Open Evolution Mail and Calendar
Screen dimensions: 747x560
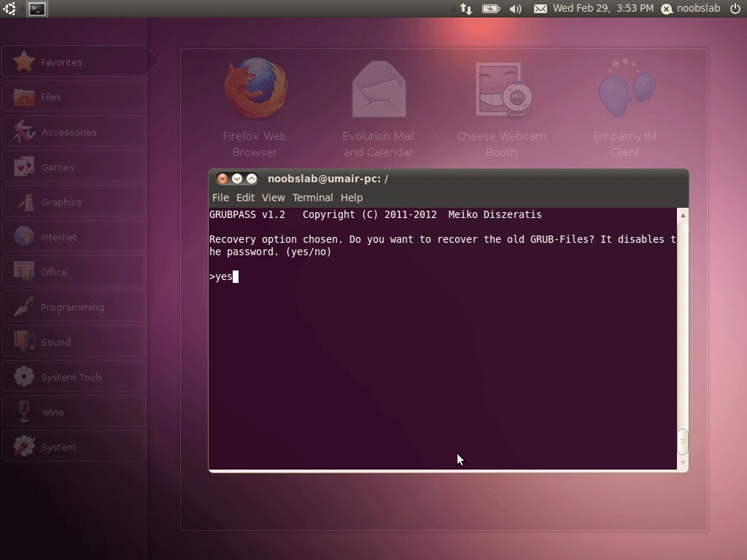point(378,87)
